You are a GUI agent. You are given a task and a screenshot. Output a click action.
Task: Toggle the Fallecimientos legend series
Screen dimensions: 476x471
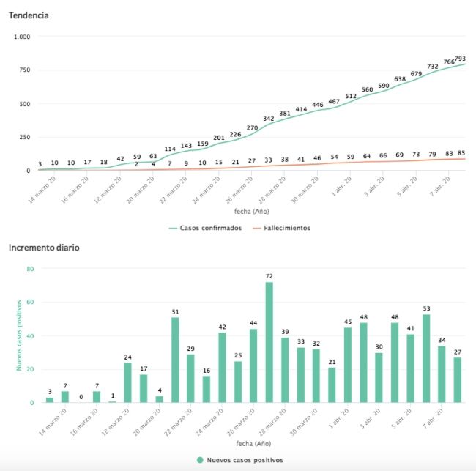[x=281, y=228]
